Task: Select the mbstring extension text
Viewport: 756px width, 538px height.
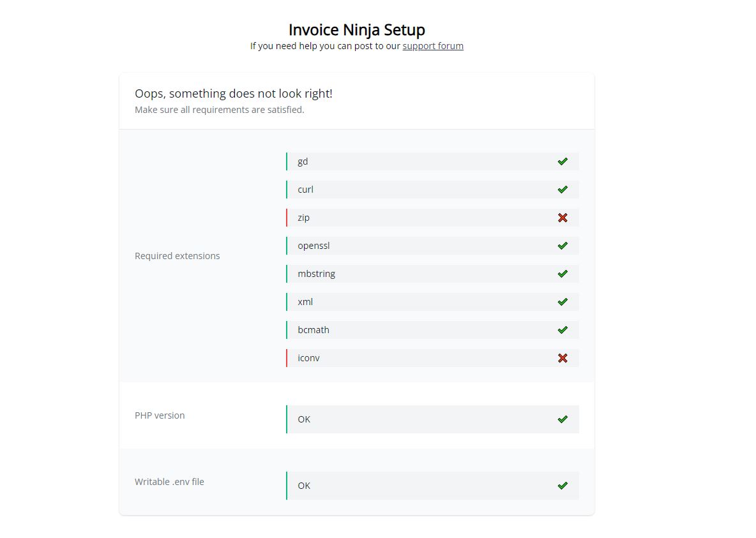Action: tap(316, 274)
